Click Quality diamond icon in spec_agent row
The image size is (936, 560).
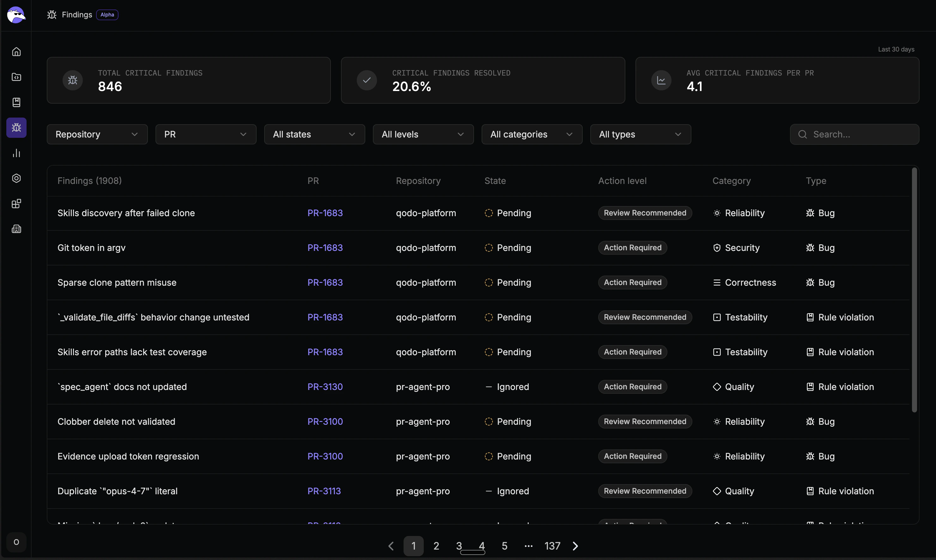(x=717, y=387)
